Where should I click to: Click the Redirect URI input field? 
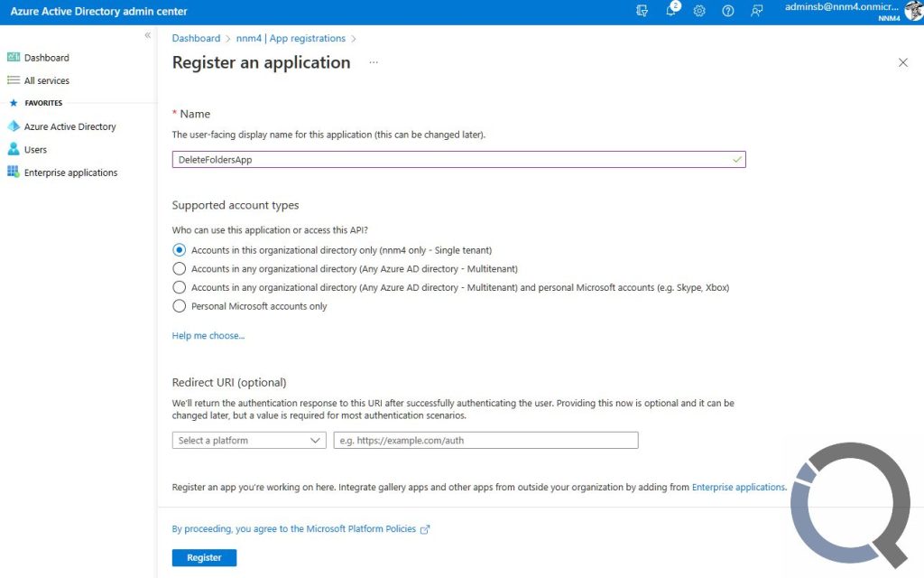485,441
